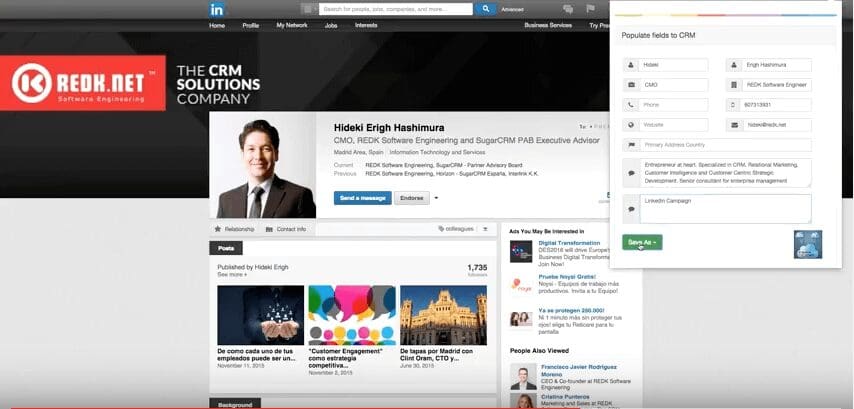Click the empty Website field

coord(673,125)
